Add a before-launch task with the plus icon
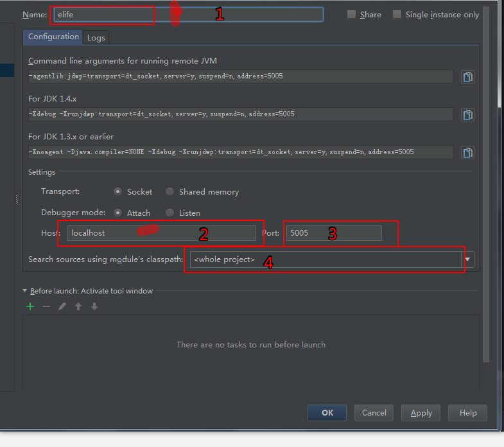 click(x=30, y=306)
